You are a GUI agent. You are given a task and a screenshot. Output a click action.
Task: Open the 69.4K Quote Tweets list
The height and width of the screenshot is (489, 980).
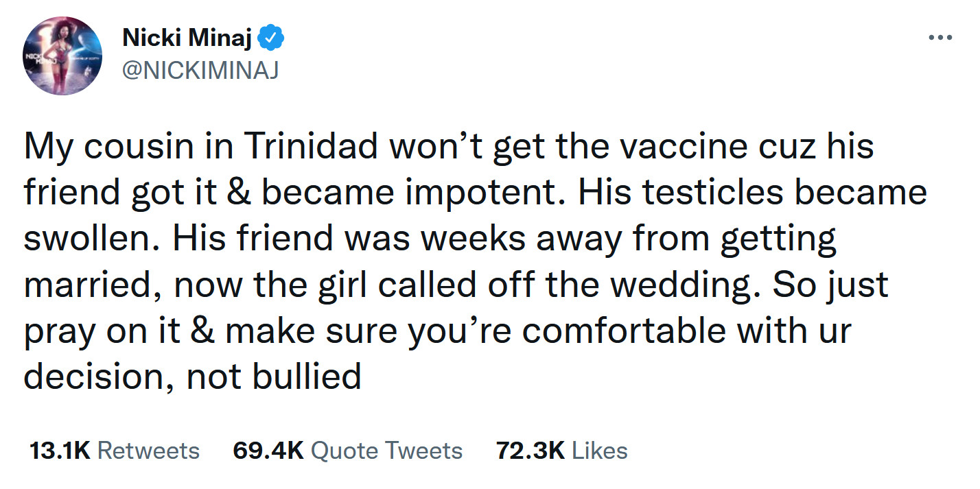(x=347, y=451)
